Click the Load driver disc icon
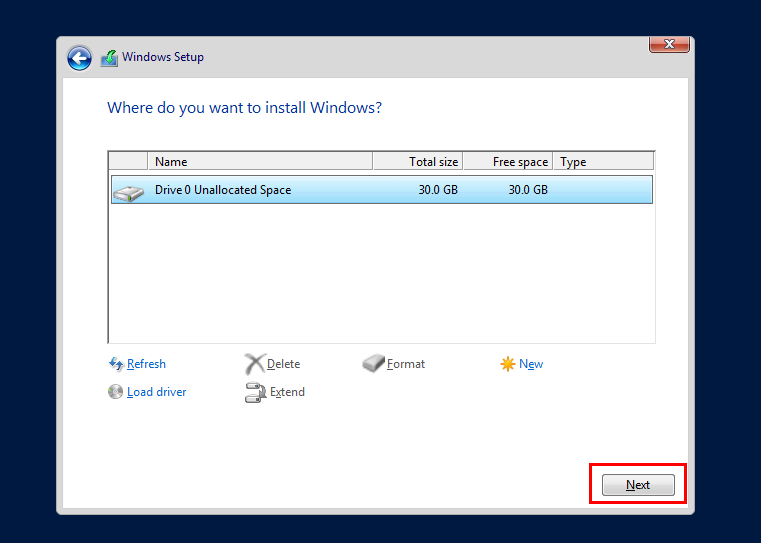This screenshot has height=543, width=761. pos(116,392)
